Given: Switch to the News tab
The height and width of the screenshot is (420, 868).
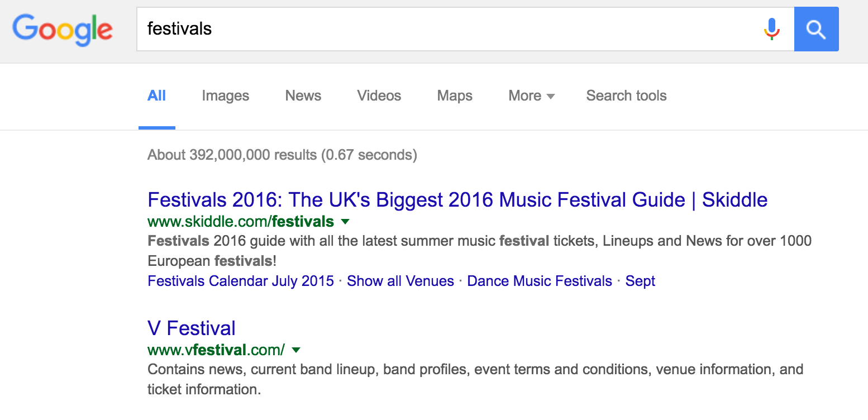Looking at the screenshot, I should 303,96.
